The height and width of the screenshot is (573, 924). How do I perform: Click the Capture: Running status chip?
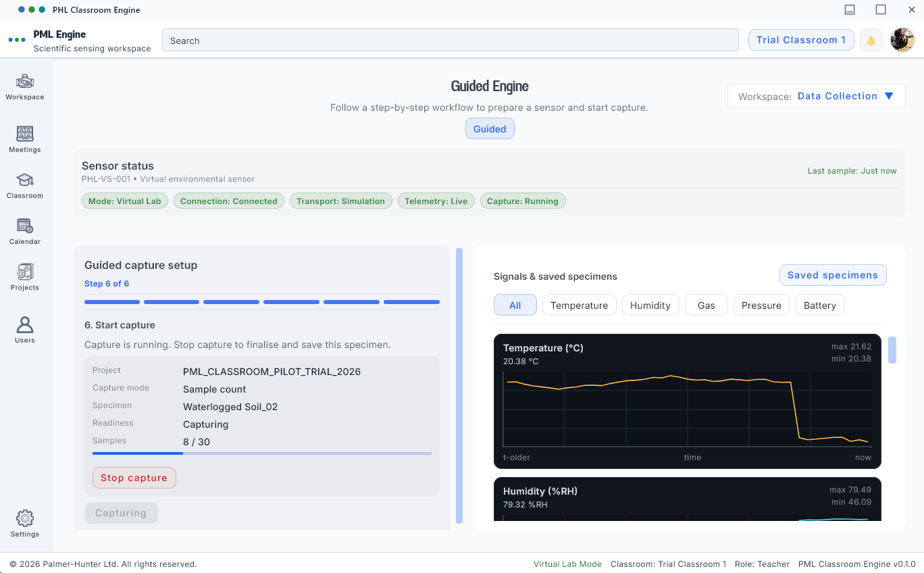pyautogui.click(x=523, y=201)
